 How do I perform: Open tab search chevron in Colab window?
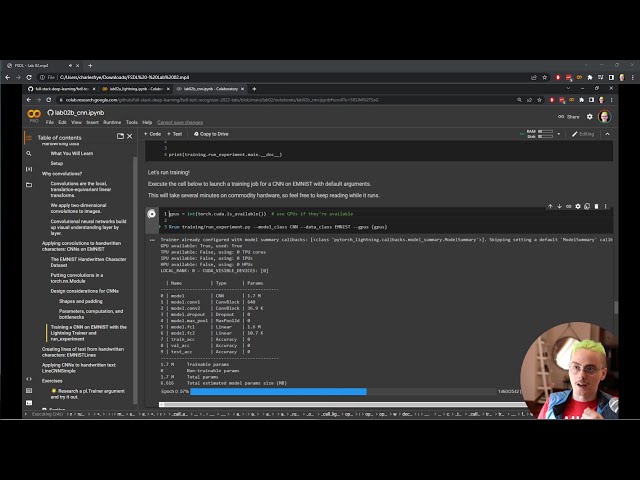tap(568, 89)
